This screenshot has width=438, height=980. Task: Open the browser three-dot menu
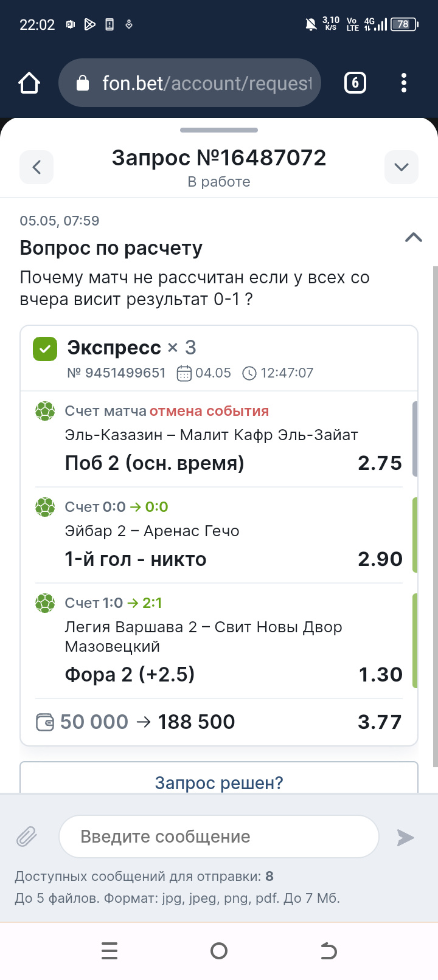404,83
